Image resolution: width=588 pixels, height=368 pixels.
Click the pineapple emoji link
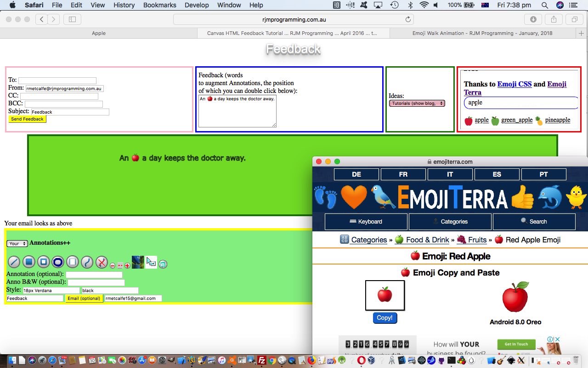[558, 120]
